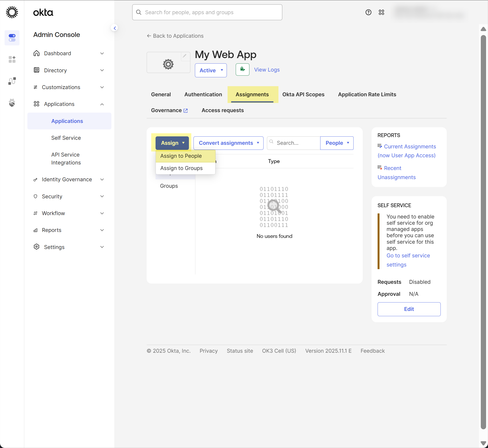Open the apps grid icon in header
This screenshot has width=488, height=448.
pyautogui.click(x=381, y=12)
